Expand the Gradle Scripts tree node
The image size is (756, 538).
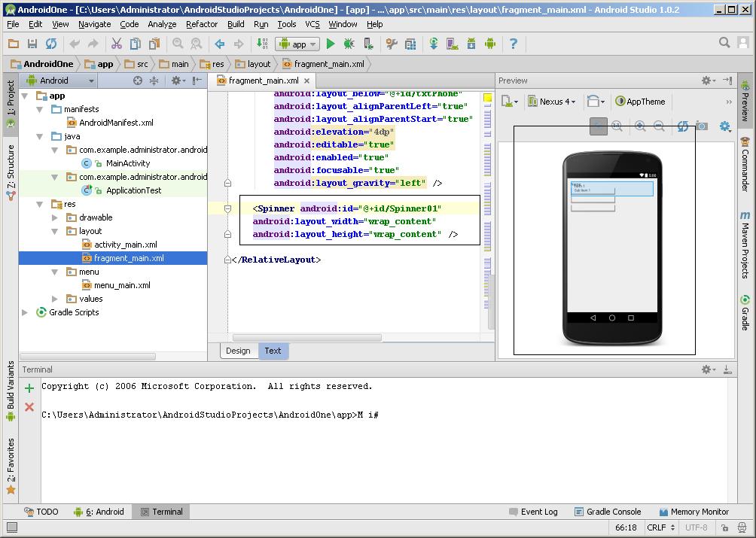point(25,312)
